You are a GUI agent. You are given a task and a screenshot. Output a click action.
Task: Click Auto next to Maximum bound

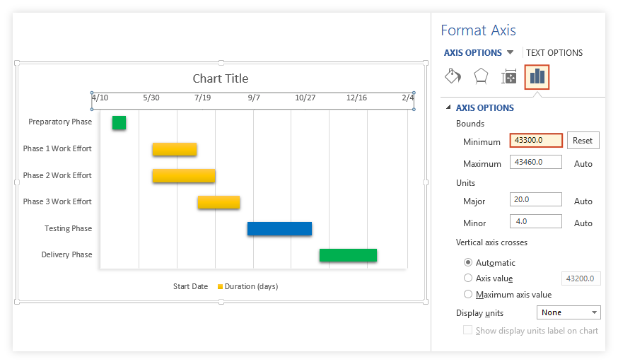point(583,163)
